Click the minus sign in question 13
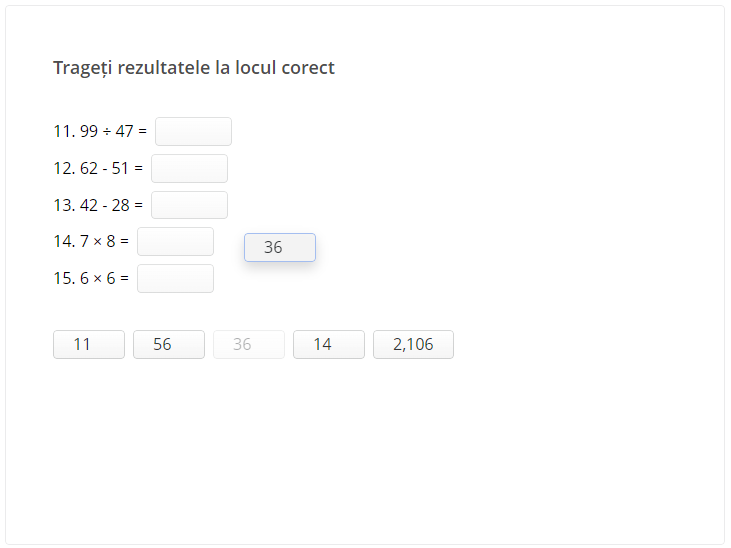Screen dimensions: 731x548 click(x=105, y=205)
